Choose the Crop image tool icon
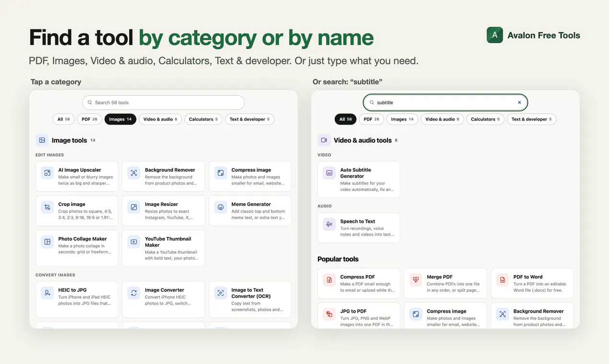 click(x=47, y=207)
